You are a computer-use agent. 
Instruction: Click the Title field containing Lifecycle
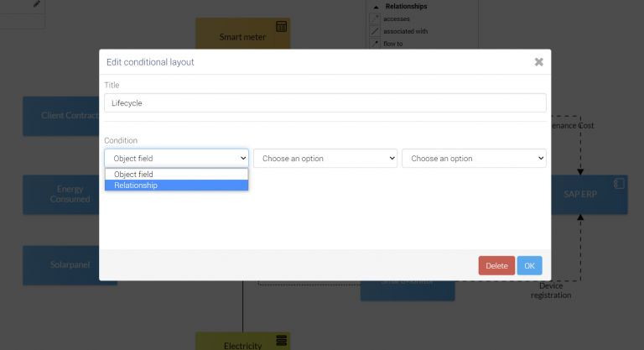click(325, 103)
